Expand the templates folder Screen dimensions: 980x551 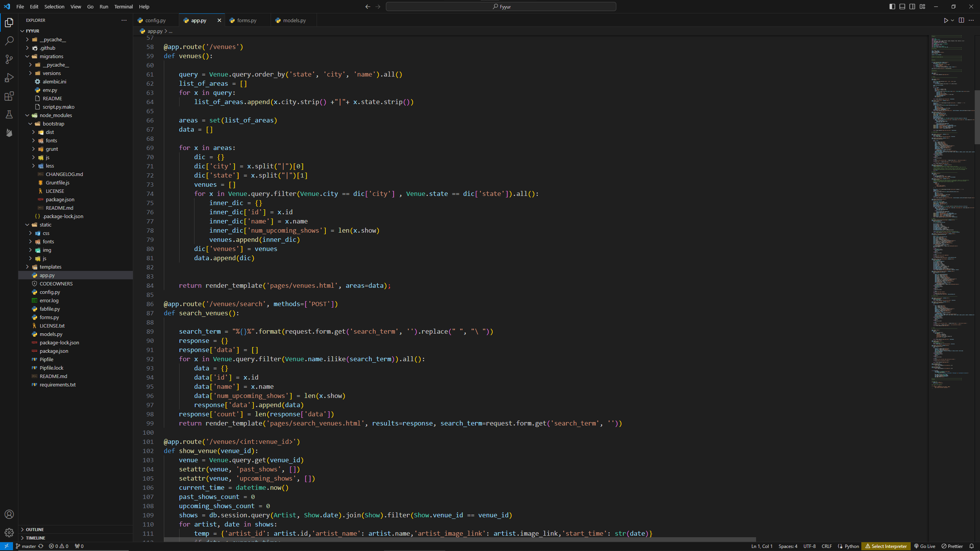(x=50, y=267)
